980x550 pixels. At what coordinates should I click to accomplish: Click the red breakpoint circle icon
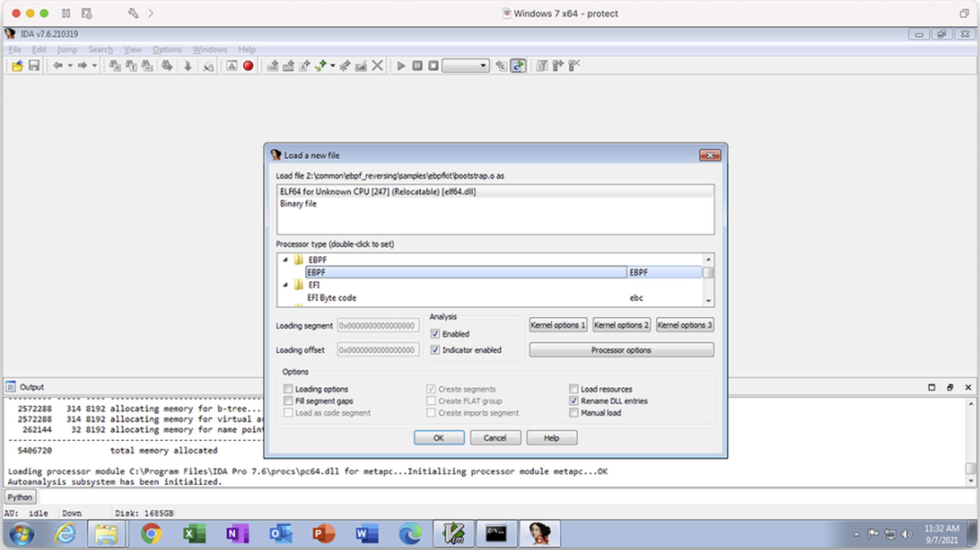(x=248, y=66)
